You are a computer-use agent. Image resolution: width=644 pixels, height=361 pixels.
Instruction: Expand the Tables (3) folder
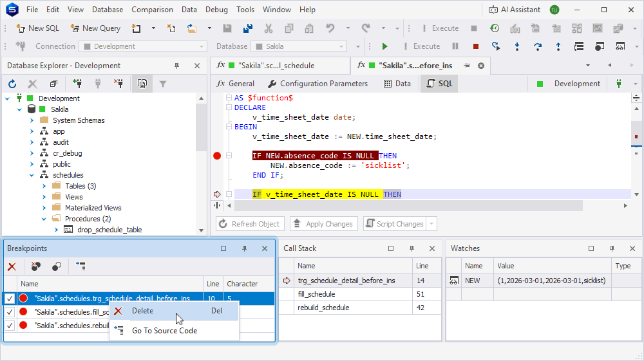coord(44,186)
